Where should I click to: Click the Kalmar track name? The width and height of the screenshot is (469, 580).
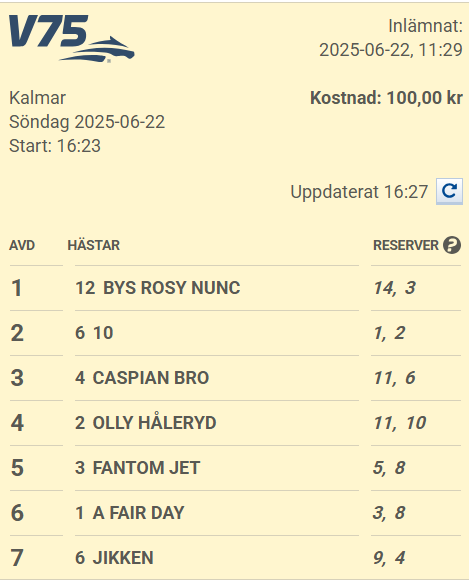tap(37, 98)
